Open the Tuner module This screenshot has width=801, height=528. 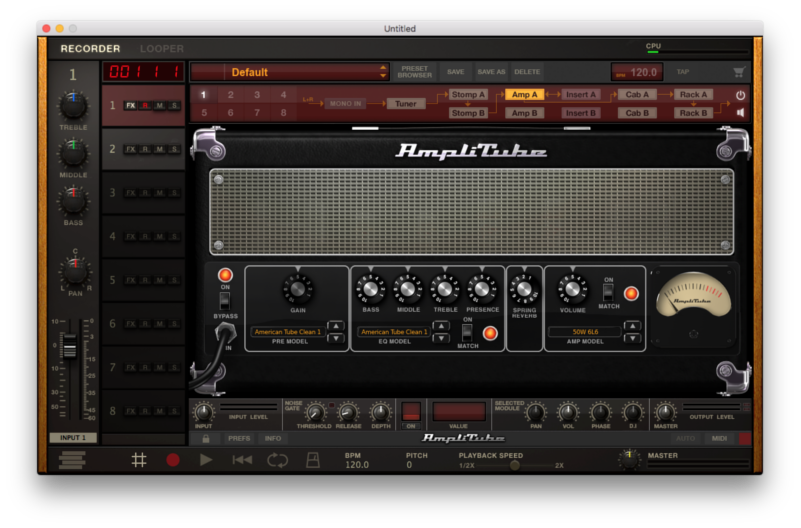[x=406, y=104]
